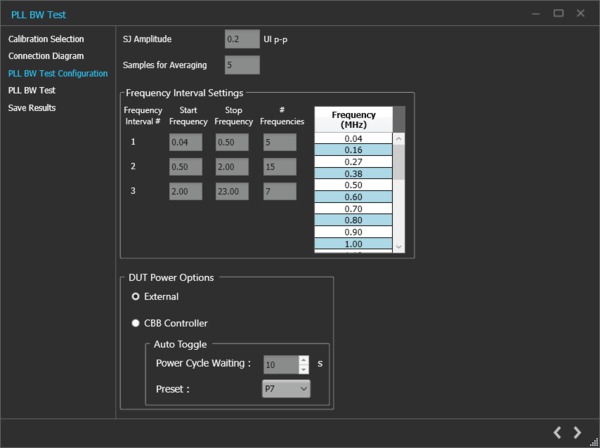Go to the previous step arrow
Screen dimensions: 600x448
[x=557, y=433]
